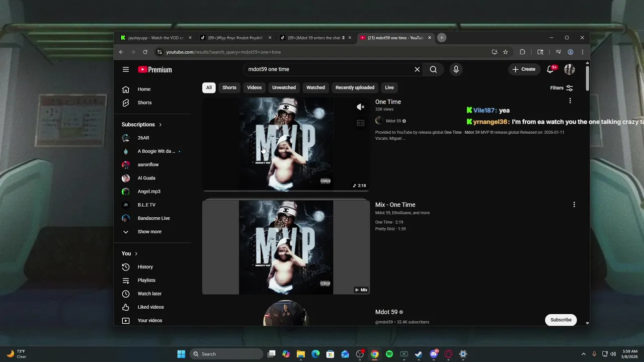The height and width of the screenshot is (362, 644).
Task: Open the account avatar menu
Action: point(570,69)
